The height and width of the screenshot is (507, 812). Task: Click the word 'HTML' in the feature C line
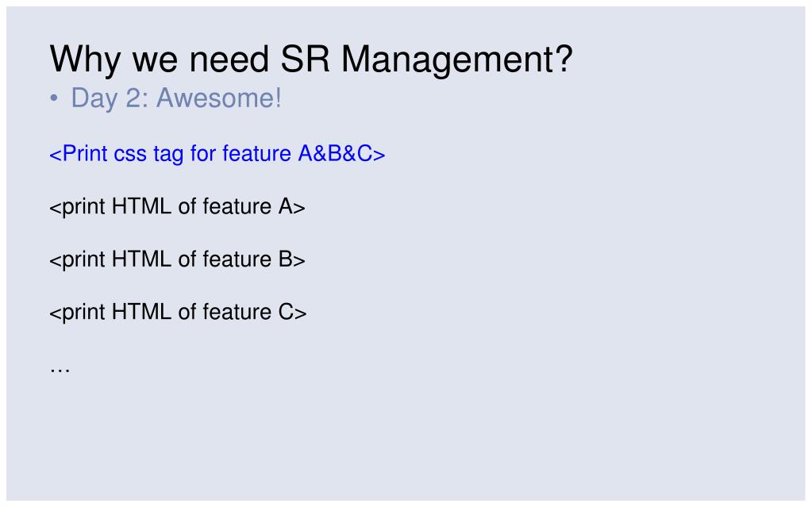[141, 312]
